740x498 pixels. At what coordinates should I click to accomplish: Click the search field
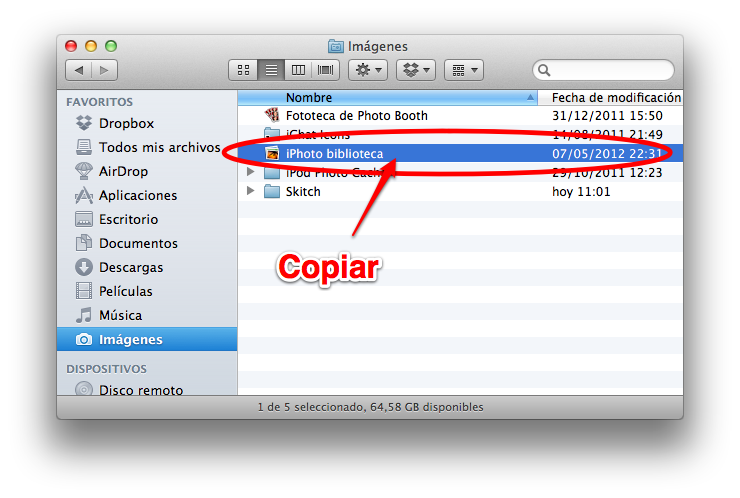tap(603, 70)
